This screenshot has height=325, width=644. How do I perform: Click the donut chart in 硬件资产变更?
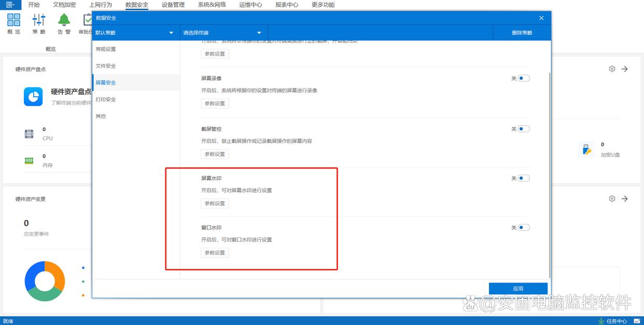(45, 281)
